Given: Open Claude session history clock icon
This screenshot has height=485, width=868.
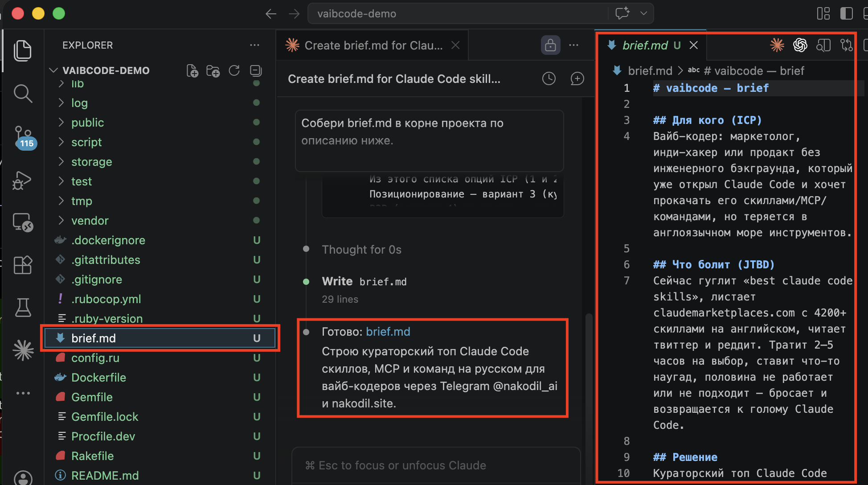Looking at the screenshot, I should click(x=549, y=79).
